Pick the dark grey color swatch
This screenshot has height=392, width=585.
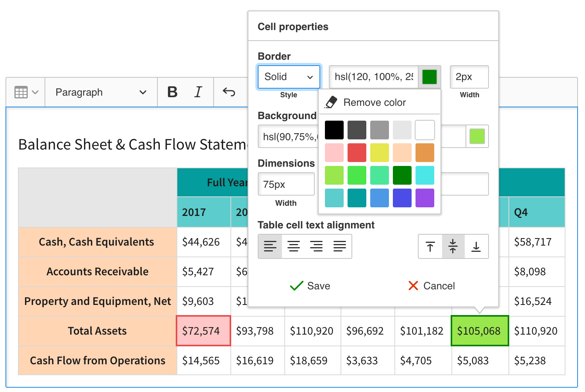(357, 130)
